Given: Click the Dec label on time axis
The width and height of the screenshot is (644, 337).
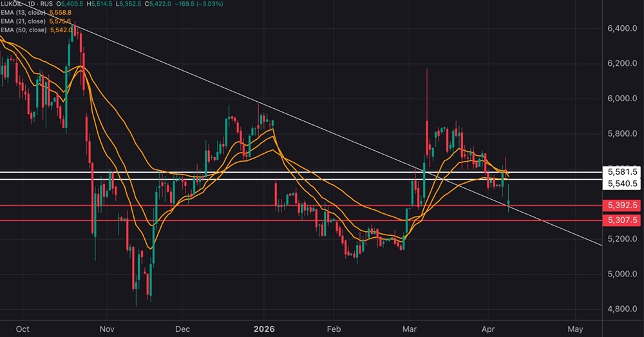Looking at the screenshot, I should point(182,329).
